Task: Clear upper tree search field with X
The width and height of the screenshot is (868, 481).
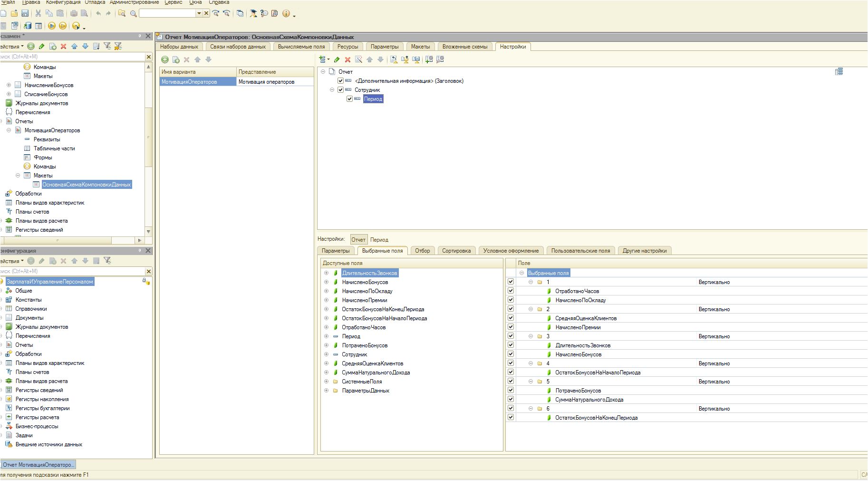Action: tap(148, 57)
